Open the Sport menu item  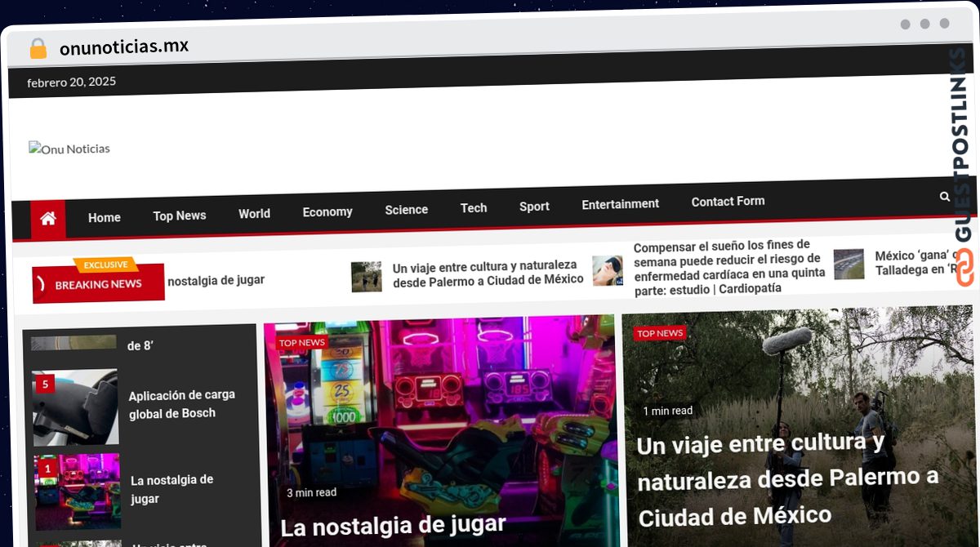tap(534, 207)
